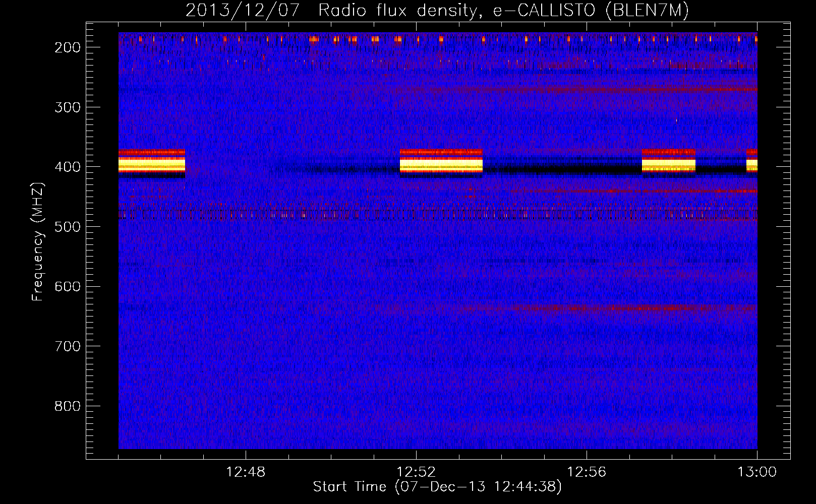
Task: Click the 600 frequency tick label
Action: 67,286
